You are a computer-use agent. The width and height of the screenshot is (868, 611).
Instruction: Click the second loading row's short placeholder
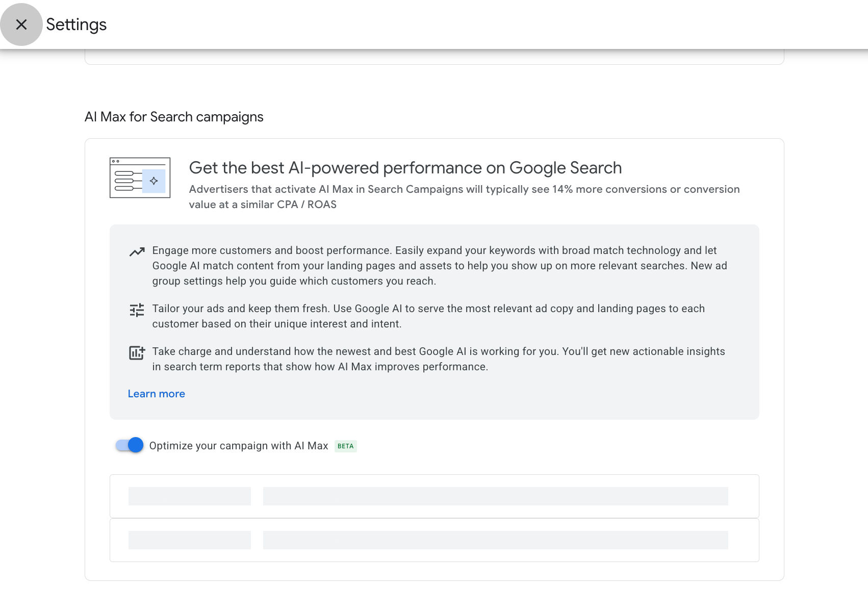pos(190,540)
